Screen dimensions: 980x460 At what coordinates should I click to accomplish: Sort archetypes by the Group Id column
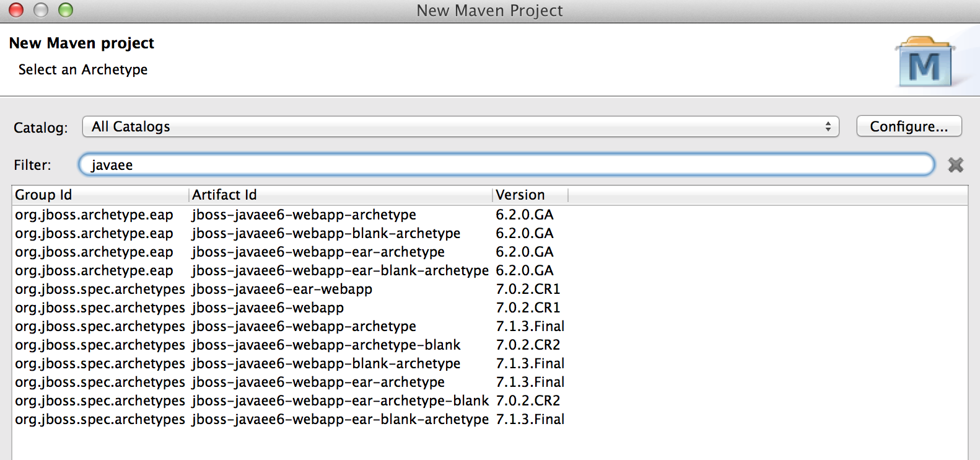100,195
